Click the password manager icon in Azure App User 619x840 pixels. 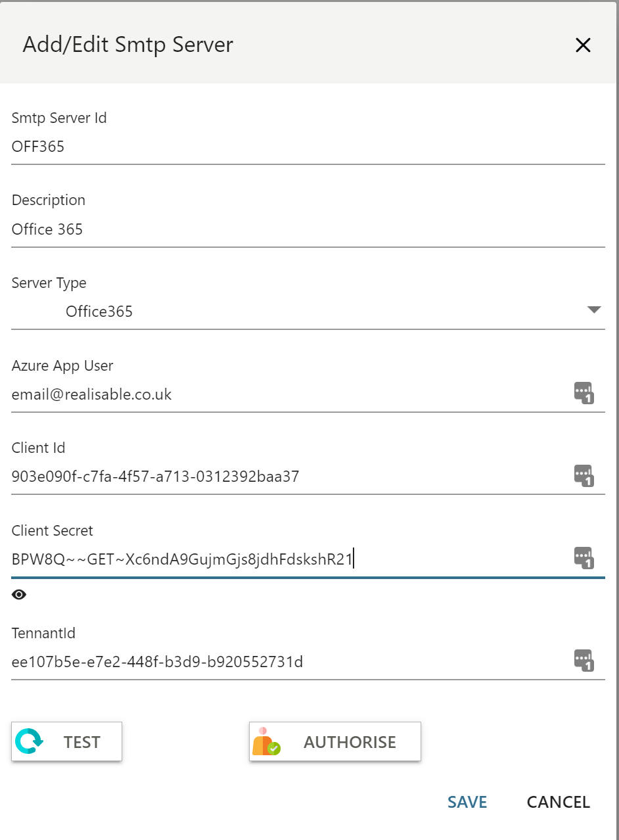coord(584,393)
